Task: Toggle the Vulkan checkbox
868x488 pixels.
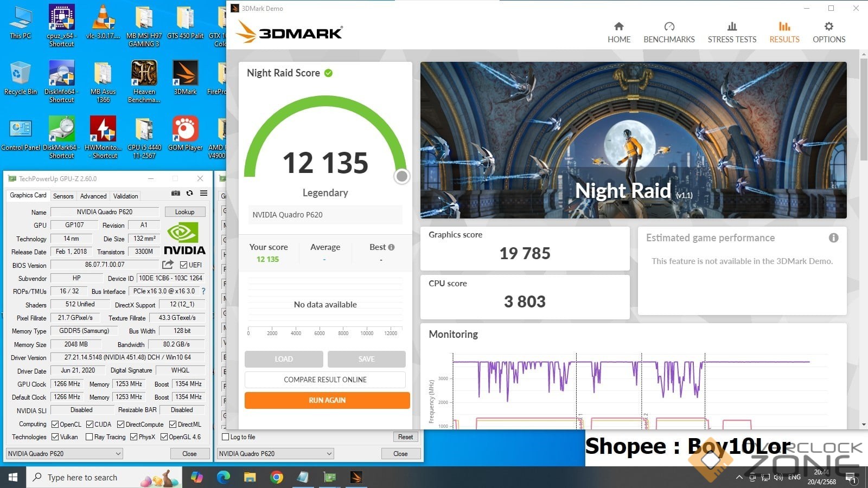Action: [x=55, y=437]
